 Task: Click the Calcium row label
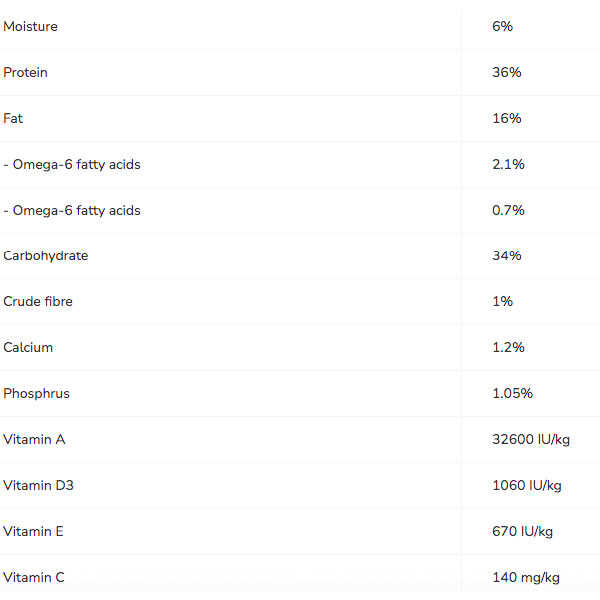(28, 348)
